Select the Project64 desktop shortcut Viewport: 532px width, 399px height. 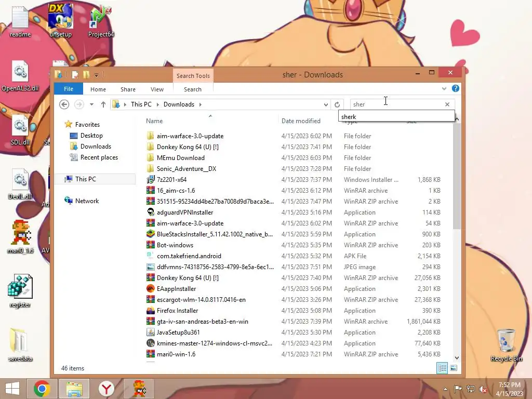click(100, 21)
